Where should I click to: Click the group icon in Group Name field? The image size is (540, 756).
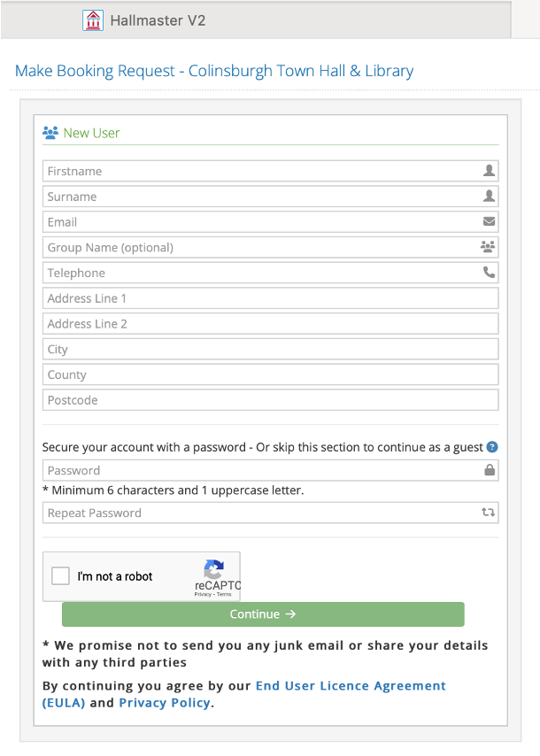488,247
